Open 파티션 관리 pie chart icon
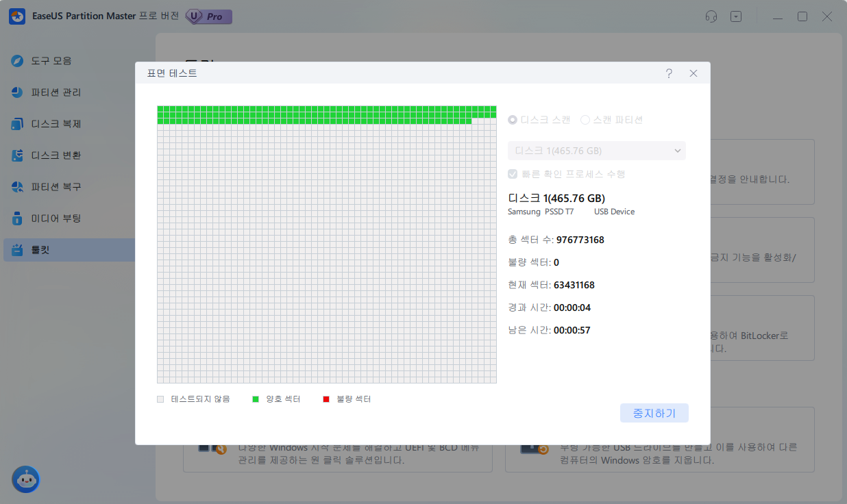Image resolution: width=847 pixels, height=504 pixels. pos(18,92)
